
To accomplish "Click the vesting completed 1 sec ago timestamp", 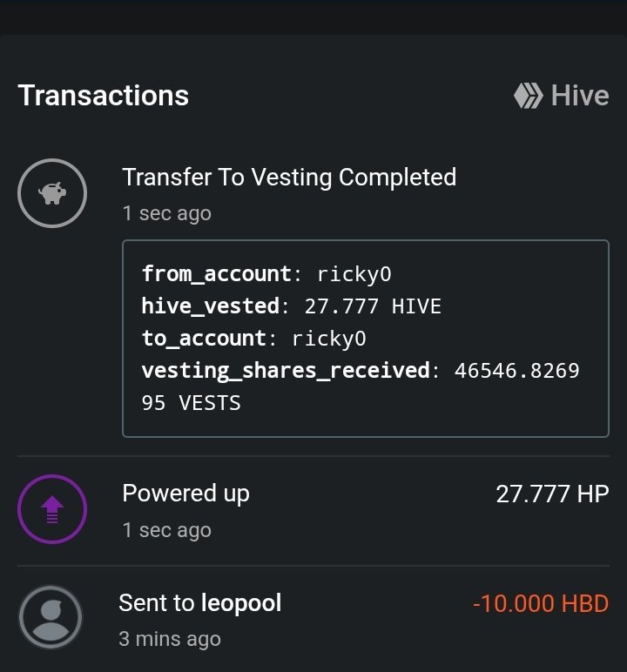I will click(x=167, y=213).
